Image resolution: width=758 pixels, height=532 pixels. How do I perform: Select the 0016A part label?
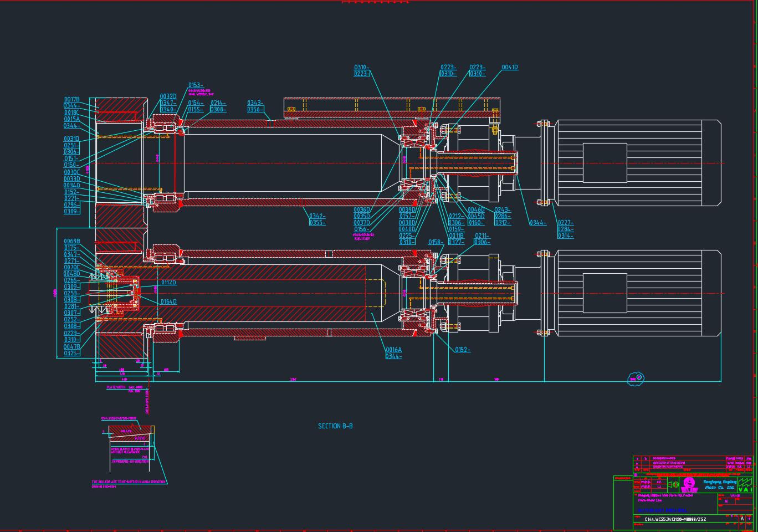pos(393,350)
